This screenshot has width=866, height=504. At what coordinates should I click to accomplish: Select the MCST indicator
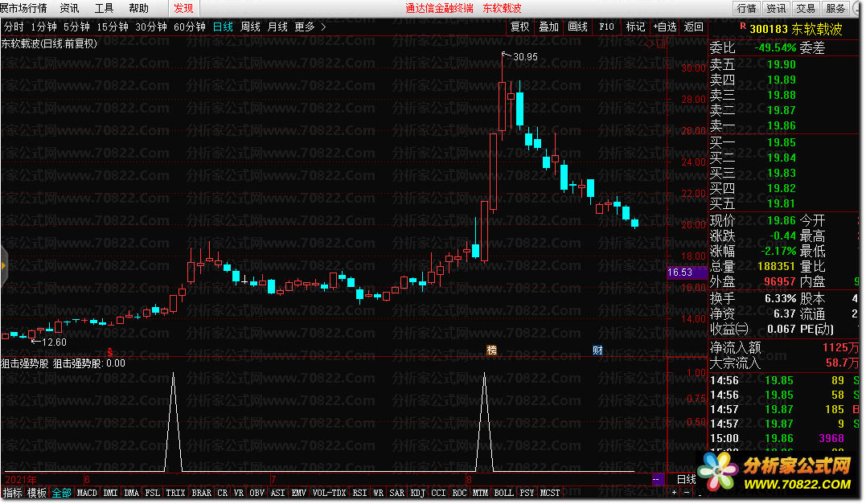(x=550, y=493)
